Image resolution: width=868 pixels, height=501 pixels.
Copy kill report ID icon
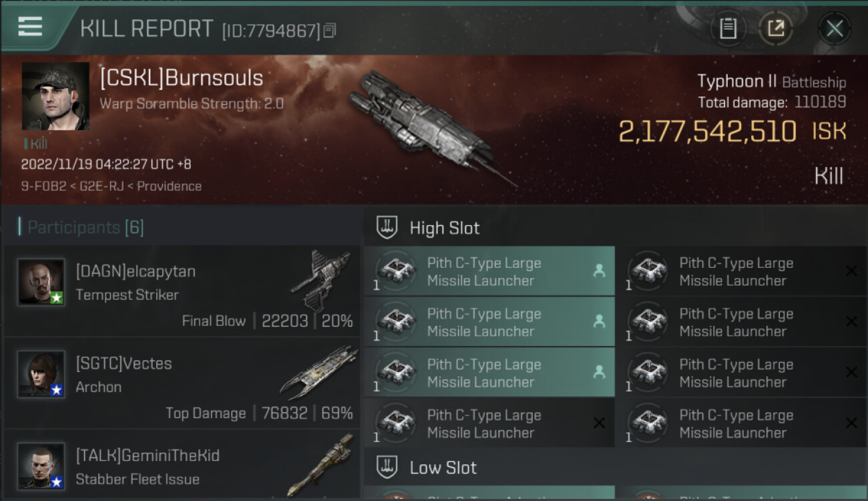point(330,31)
